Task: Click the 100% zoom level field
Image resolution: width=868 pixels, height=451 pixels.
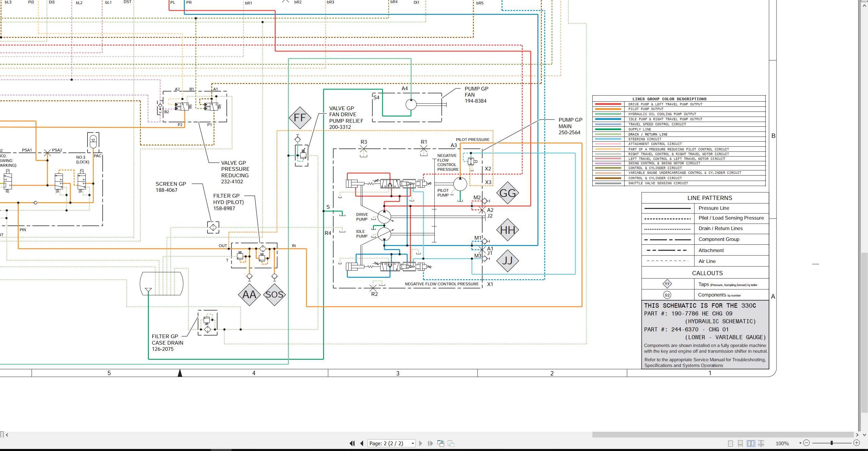Action: 782,443
